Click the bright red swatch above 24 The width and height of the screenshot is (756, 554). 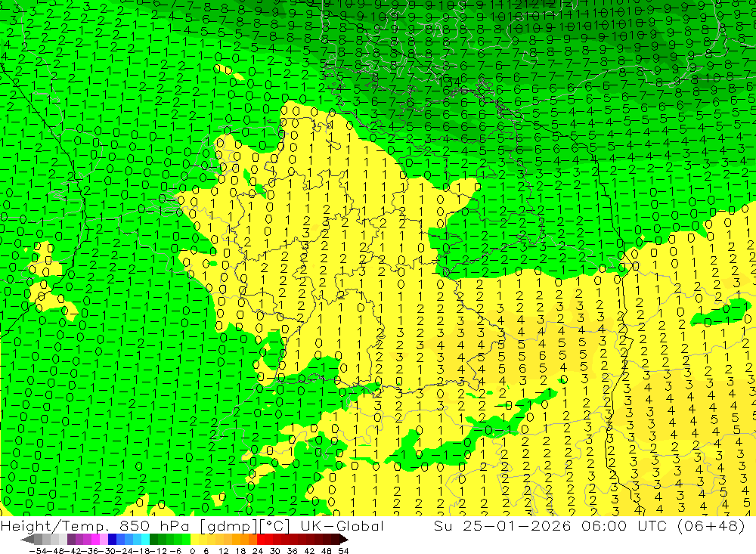coord(261,540)
